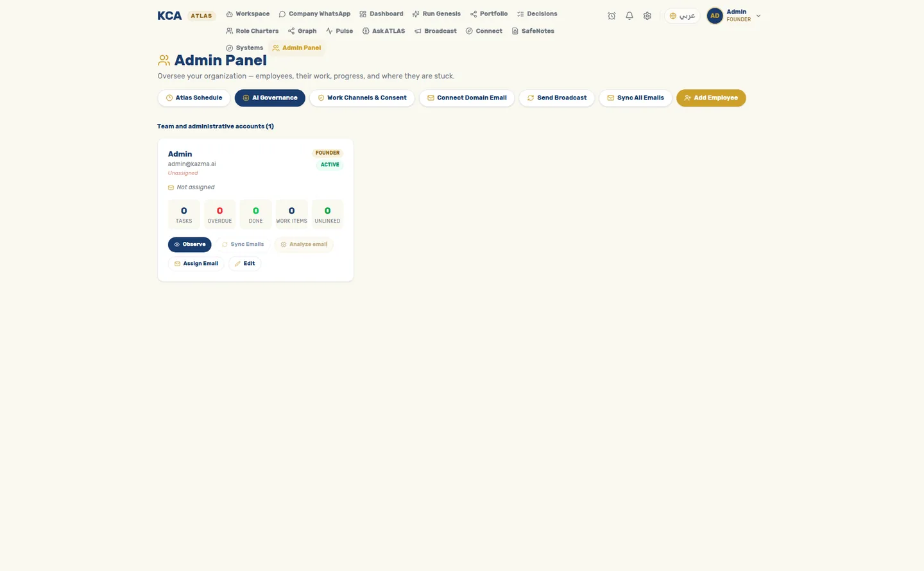924x571 pixels.
Task: Click the WORK ITEMS count tile
Action: (291, 214)
